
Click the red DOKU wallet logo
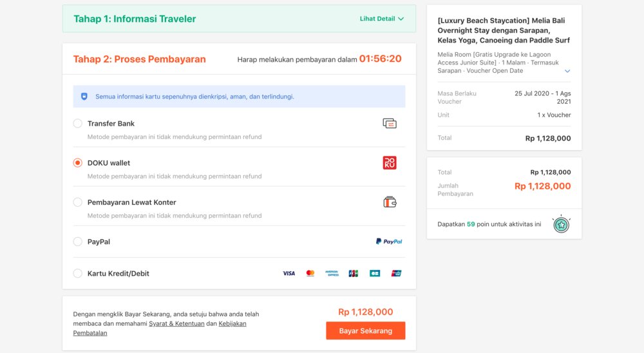coord(389,163)
